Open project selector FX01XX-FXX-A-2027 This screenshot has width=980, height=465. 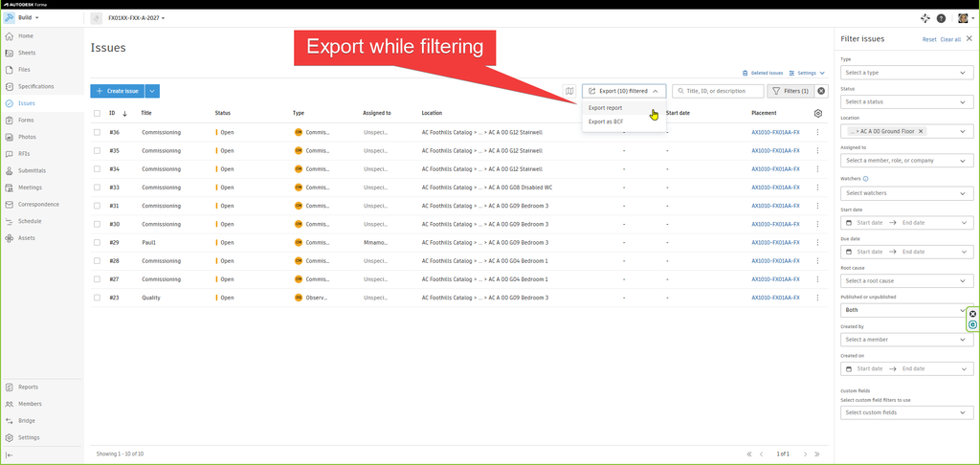[x=136, y=18]
